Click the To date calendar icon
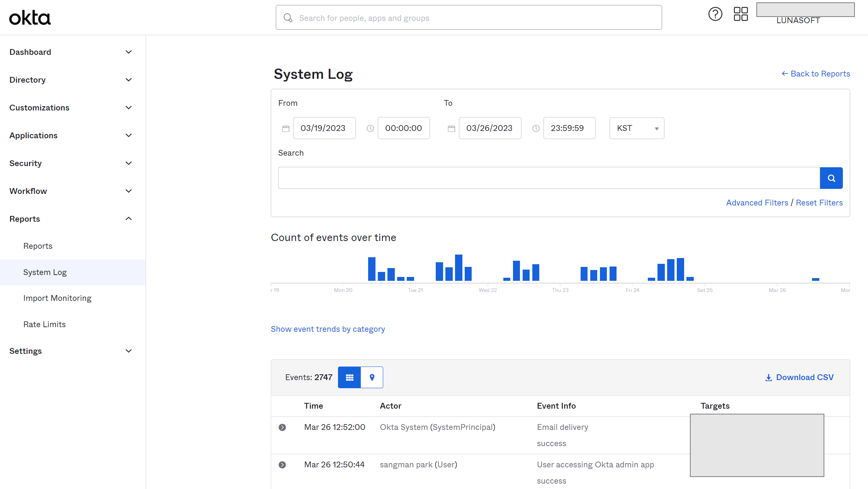The image size is (868, 489). 451,128
